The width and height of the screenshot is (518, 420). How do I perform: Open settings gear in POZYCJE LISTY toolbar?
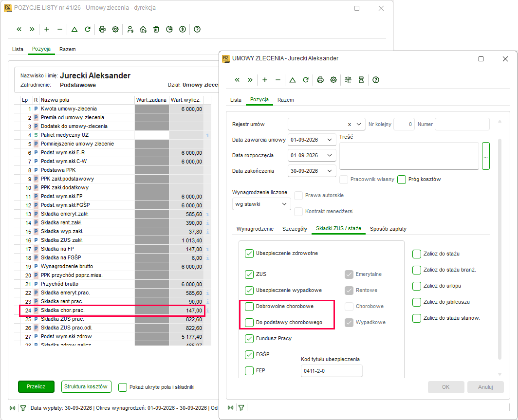tap(115, 29)
